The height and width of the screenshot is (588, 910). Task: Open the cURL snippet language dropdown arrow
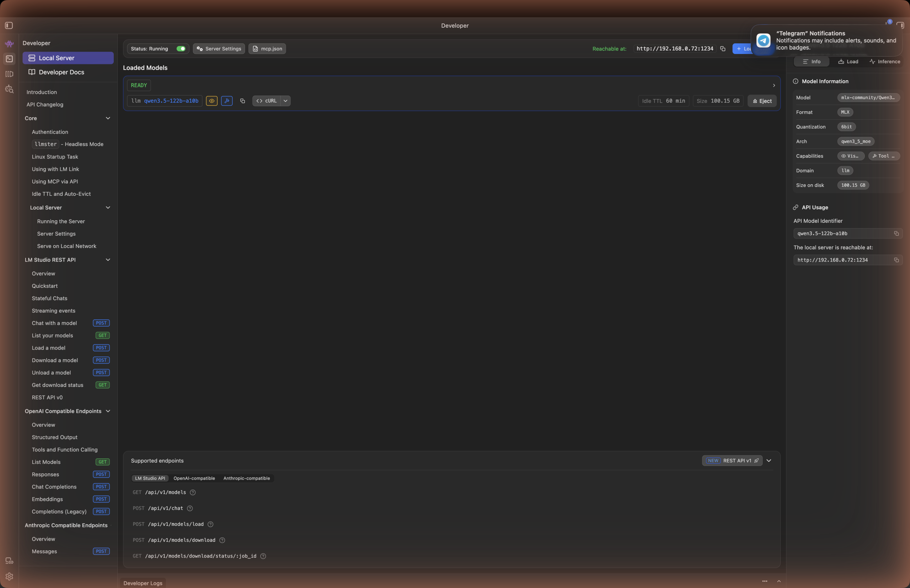pos(285,101)
